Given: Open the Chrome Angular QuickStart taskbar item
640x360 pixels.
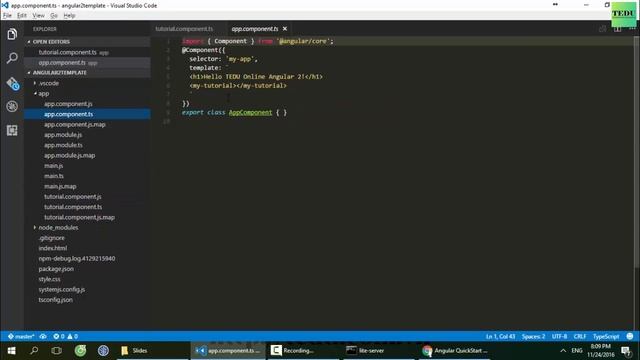Looking at the screenshot, I should point(456,351).
